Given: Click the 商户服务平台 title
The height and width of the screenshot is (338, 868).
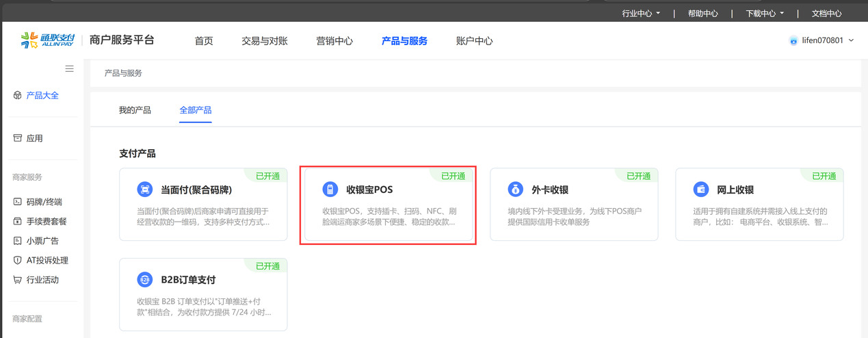Looking at the screenshot, I should point(122,40).
